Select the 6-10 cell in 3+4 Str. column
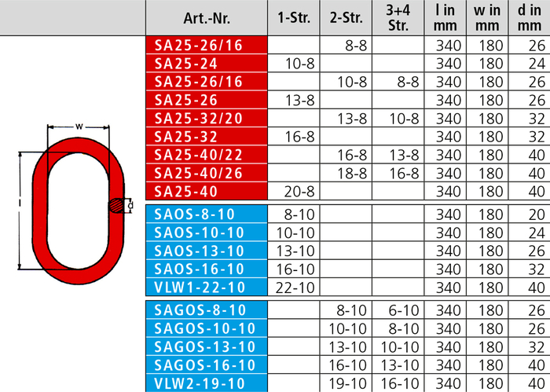The height and width of the screenshot is (392, 550). click(398, 310)
